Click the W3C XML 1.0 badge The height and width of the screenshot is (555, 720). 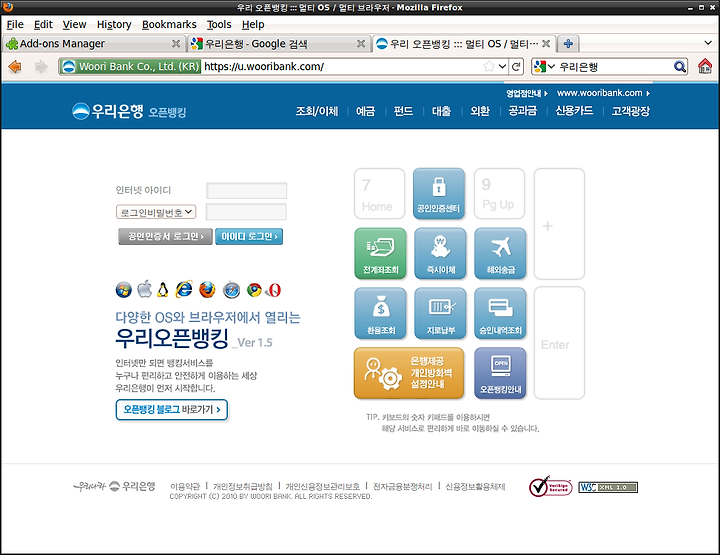pos(608,487)
